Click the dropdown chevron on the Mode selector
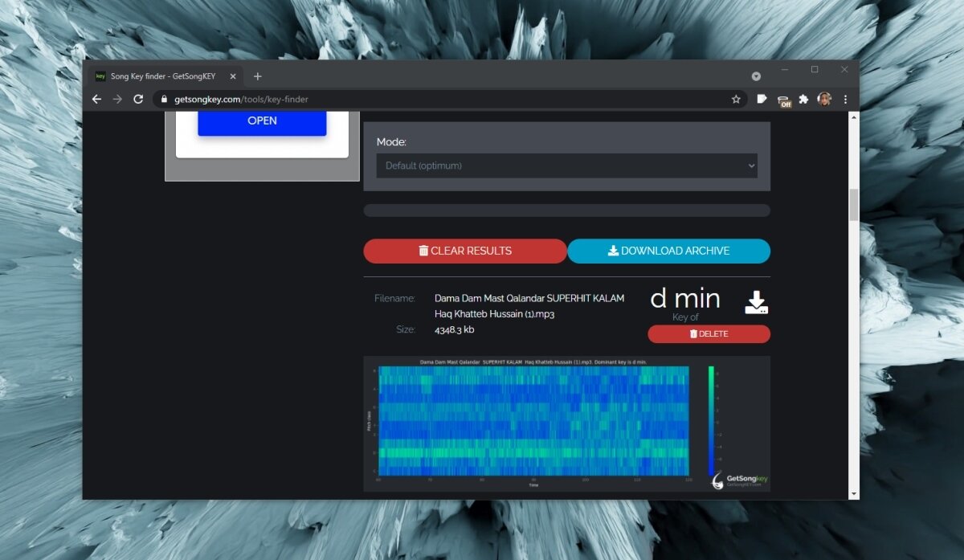The height and width of the screenshot is (560, 964). point(752,166)
